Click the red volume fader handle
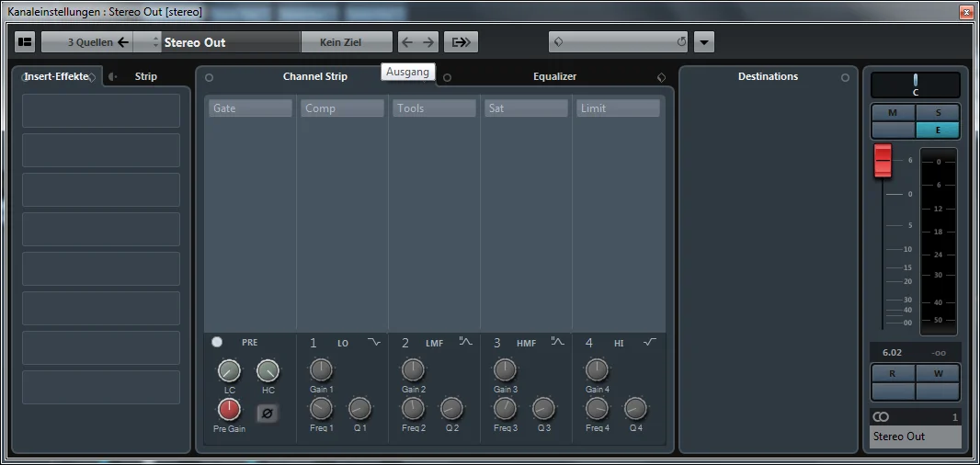The height and width of the screenshot is (465, 980). pyautogui.click(x=883, y=161)
